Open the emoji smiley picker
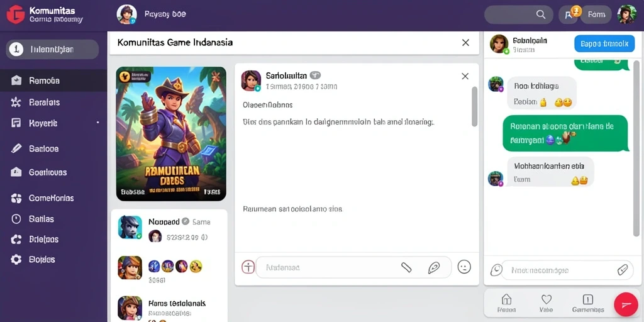Viewport: 644px width, 322px height. 464,267
